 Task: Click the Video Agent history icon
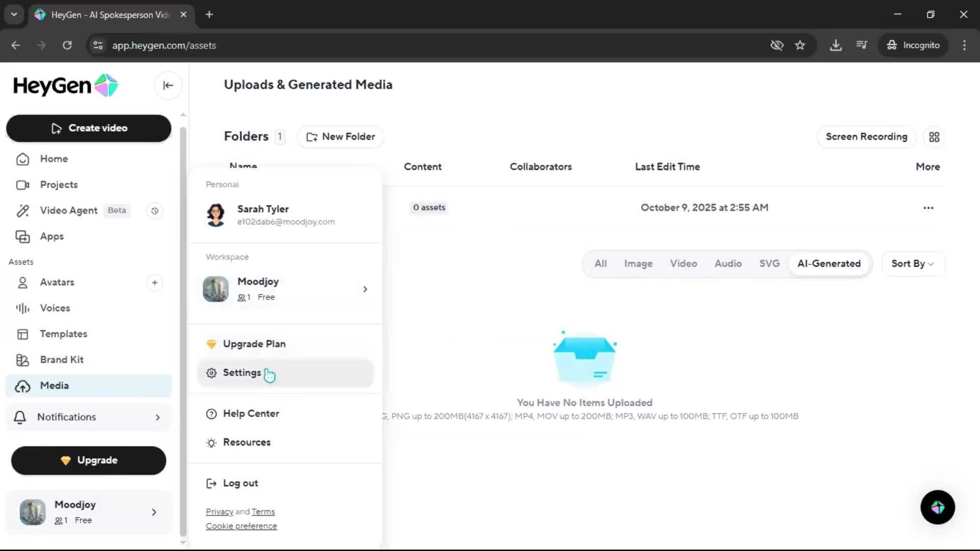[x=155, y=211]
